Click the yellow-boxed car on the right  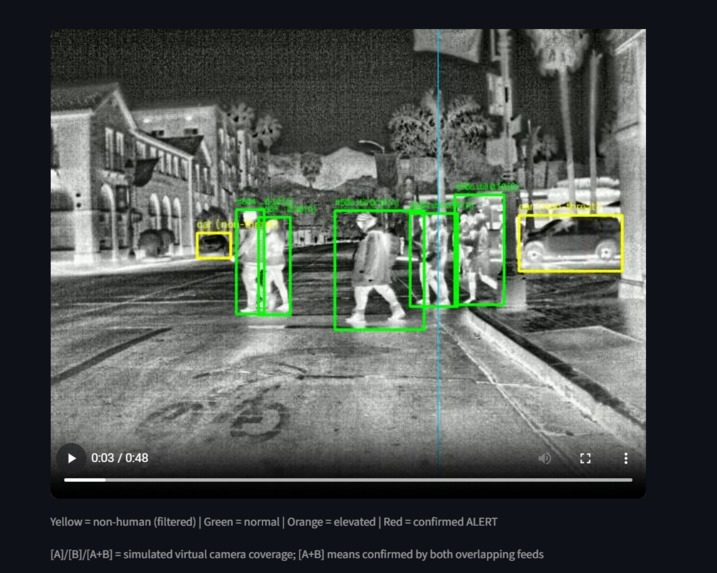[x=570, y=243]
